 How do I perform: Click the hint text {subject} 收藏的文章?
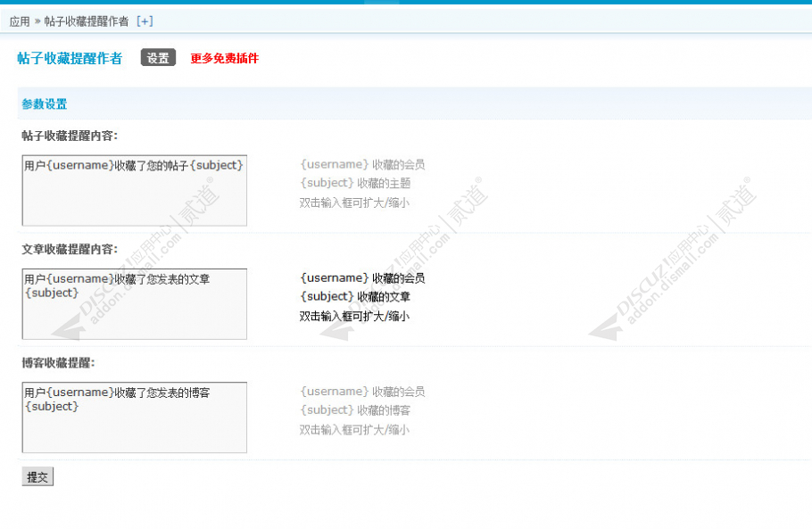355,296
